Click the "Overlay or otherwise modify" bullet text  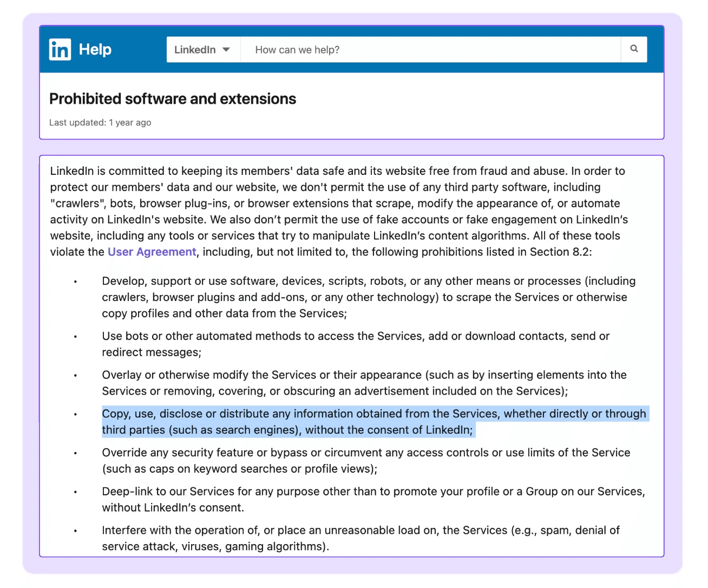tap(364, 383)
